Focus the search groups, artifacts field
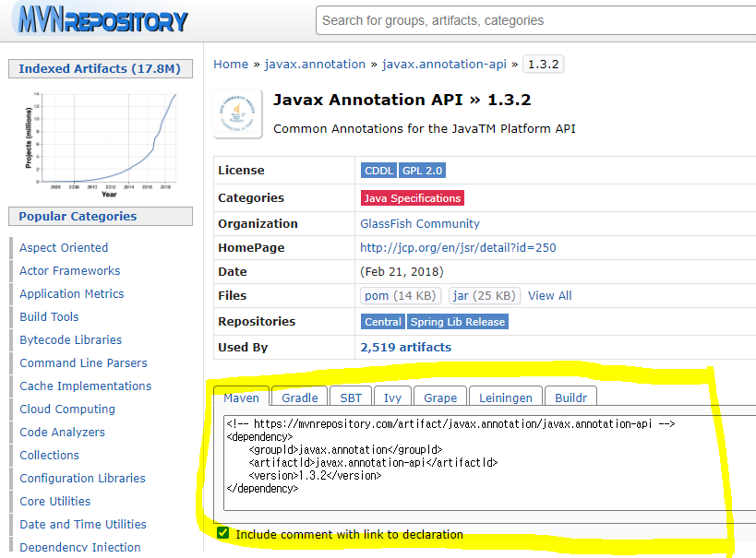The width and height of the screenshot is (756, 558). 535,20
